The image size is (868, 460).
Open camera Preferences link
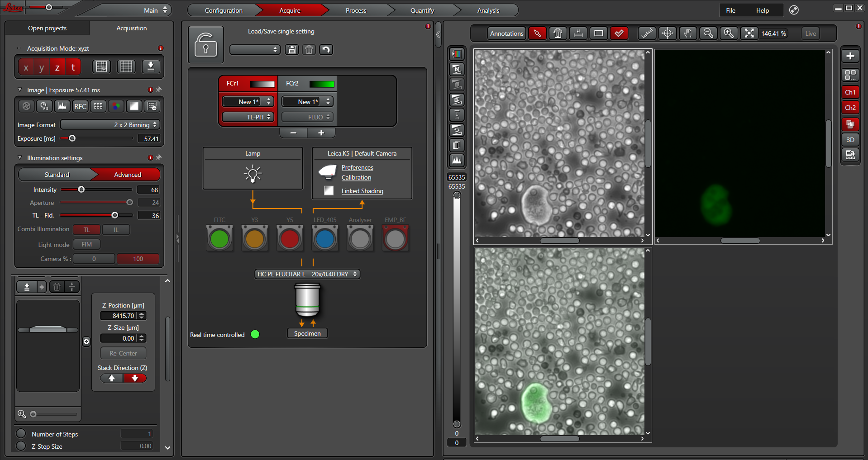coord(357,167)
